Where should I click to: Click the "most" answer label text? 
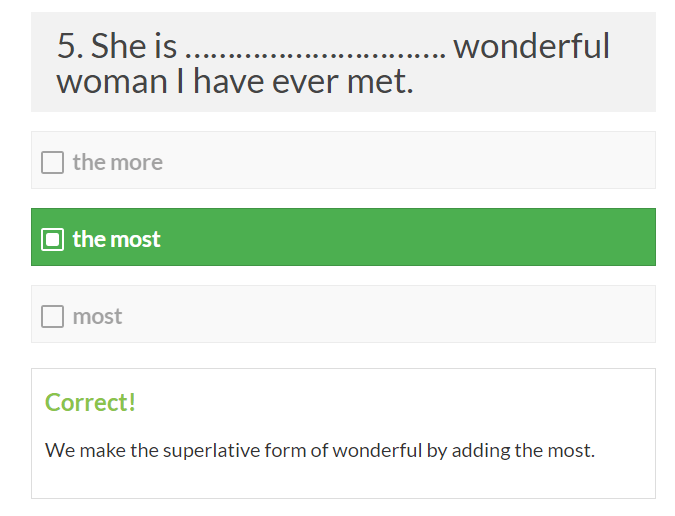click(x=97, y=316)
